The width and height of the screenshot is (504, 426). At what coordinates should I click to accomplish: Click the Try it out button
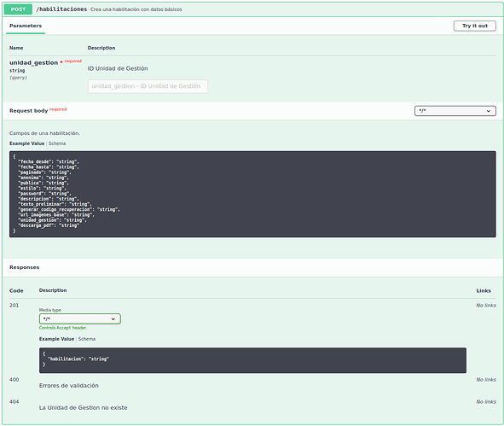(x=474, y=26)
